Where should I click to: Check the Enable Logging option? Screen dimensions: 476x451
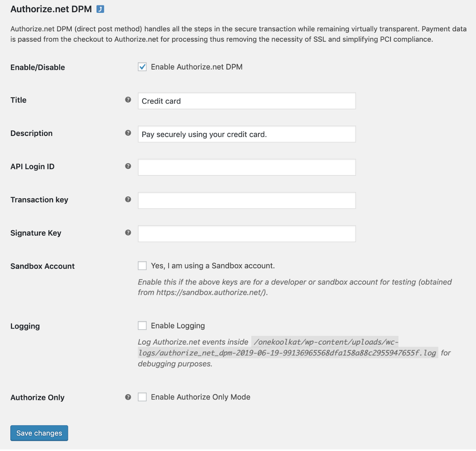click(142, 326)
